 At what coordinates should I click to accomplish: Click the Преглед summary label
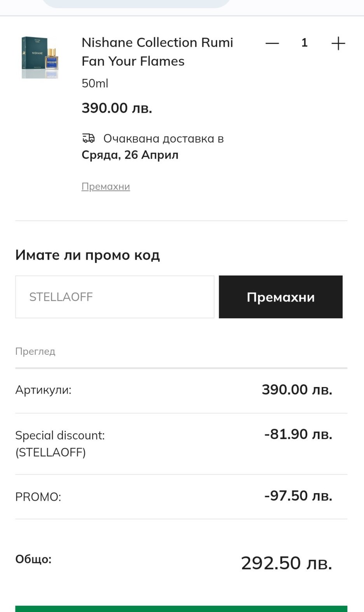tap(35, 351)
